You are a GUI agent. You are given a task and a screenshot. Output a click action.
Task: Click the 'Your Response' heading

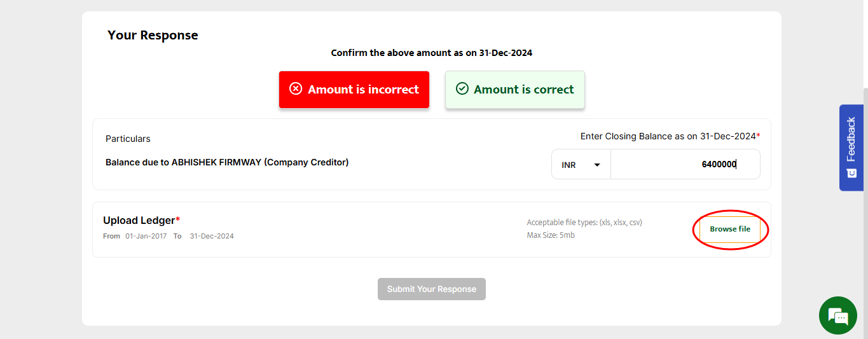click(x=153, y=35)
